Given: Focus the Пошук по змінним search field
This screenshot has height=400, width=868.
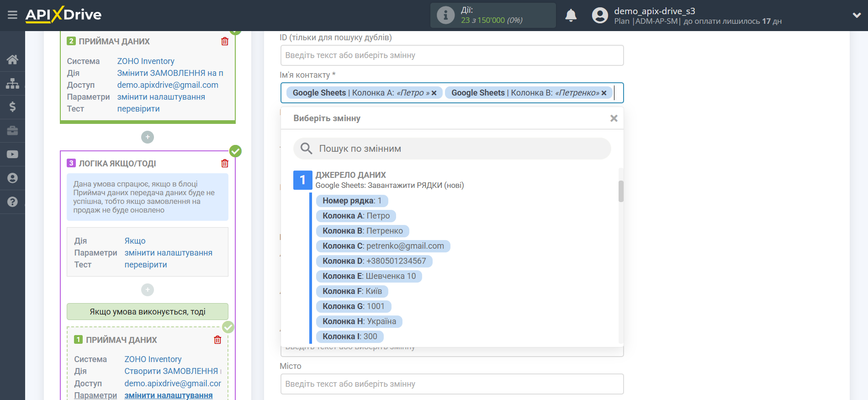Looking at the screenshot, I should tap(452, 149).
